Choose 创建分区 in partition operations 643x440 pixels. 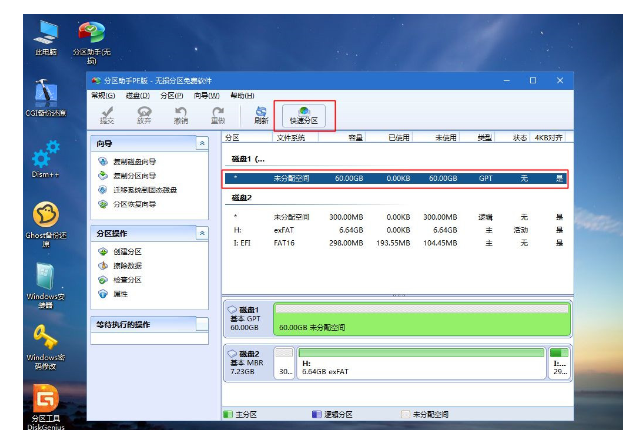[x=120, y=251]
